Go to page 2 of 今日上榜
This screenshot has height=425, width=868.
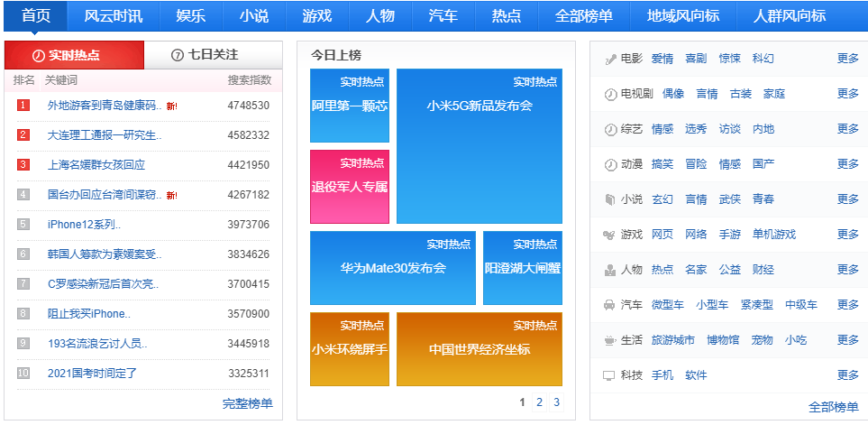point(540,402)
